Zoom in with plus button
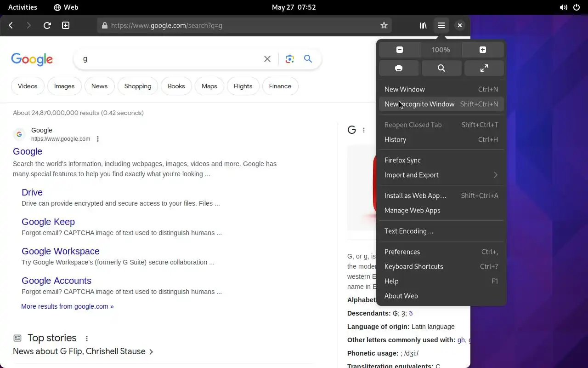The width and height of the screenshot is (588, 368). coord(482,50)
